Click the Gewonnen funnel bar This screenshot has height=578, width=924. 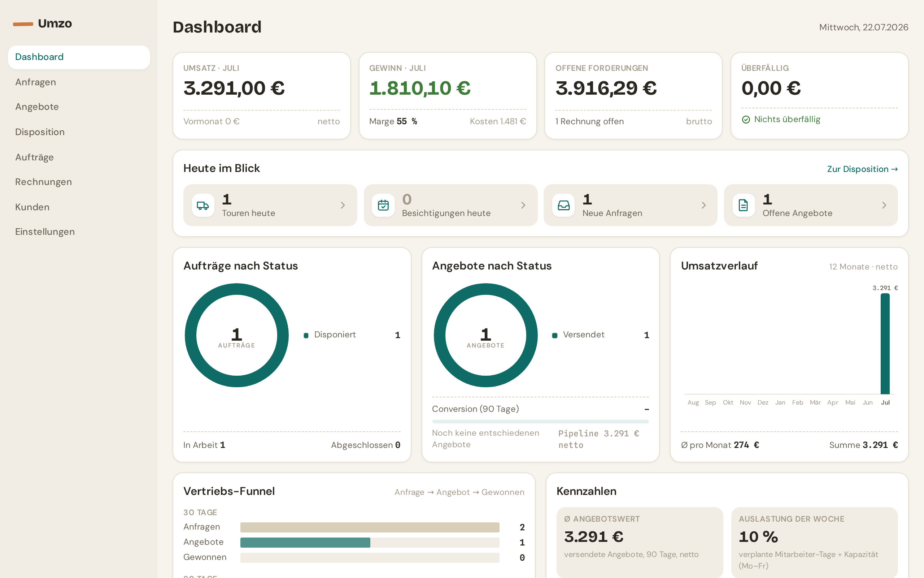pyautogui.click(x=370, y=558)
